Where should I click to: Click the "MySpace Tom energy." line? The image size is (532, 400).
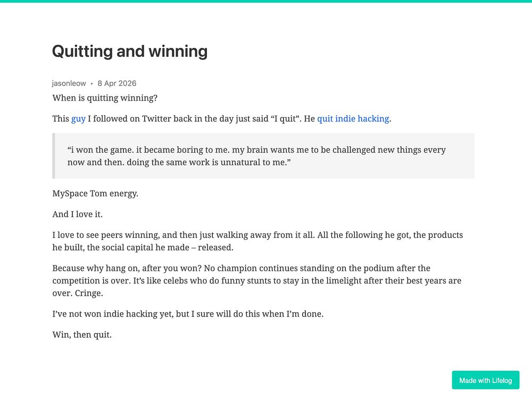coord(95,193)
